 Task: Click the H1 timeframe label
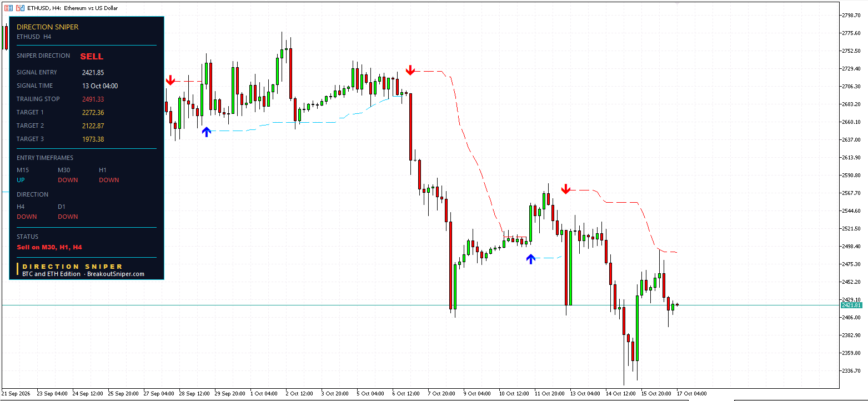(x=103, y=170)
